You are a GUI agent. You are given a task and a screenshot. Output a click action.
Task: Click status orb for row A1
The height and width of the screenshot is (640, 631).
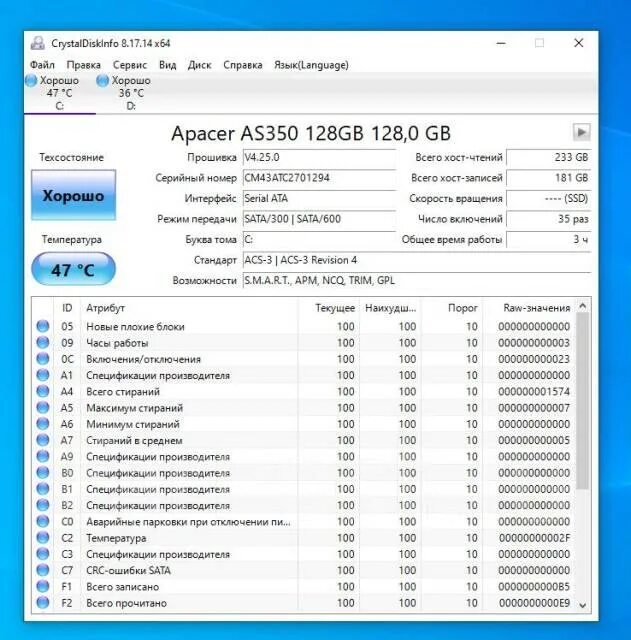coord(43,375)
